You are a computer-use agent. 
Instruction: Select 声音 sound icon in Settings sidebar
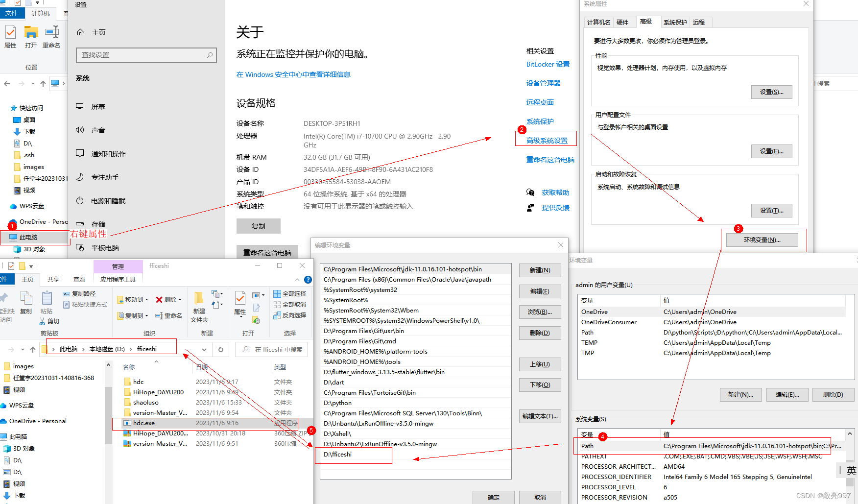coord(80,130)
